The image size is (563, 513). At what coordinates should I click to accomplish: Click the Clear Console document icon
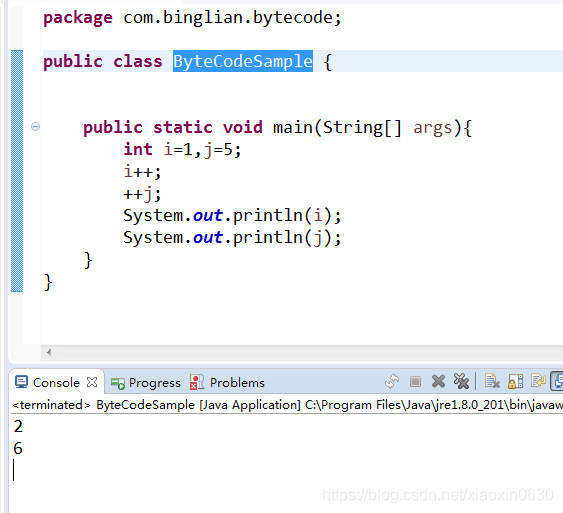tap(492, 381)
